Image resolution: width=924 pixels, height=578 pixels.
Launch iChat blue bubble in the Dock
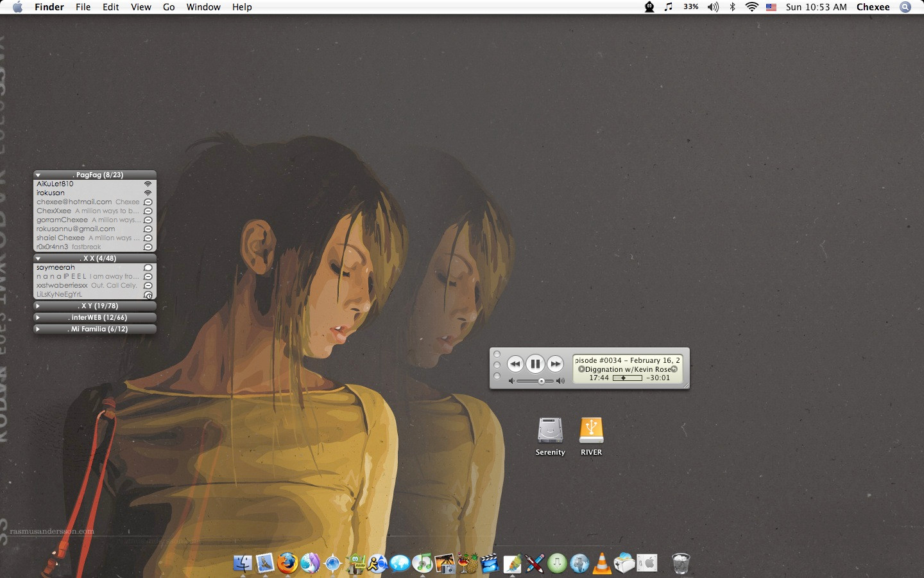(x=400, y=563)
